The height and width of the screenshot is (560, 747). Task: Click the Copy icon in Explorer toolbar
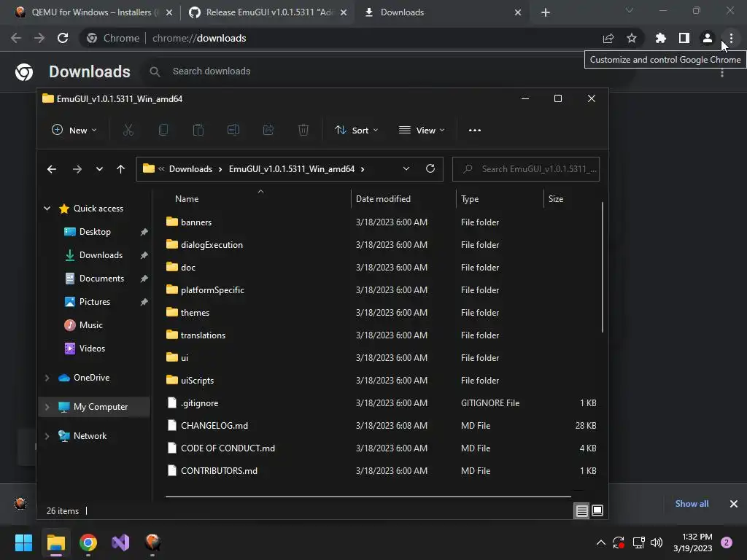point(163,130)
